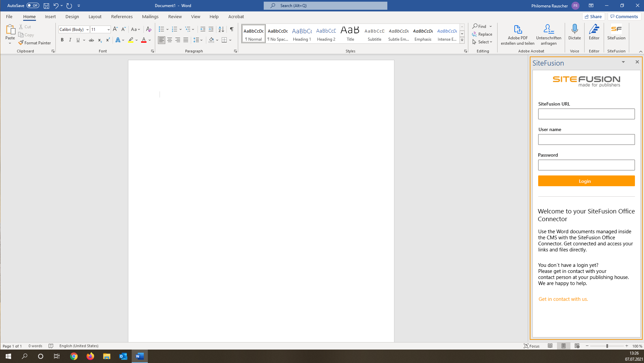Decrease paragraph indent

[x=203, y=29]
